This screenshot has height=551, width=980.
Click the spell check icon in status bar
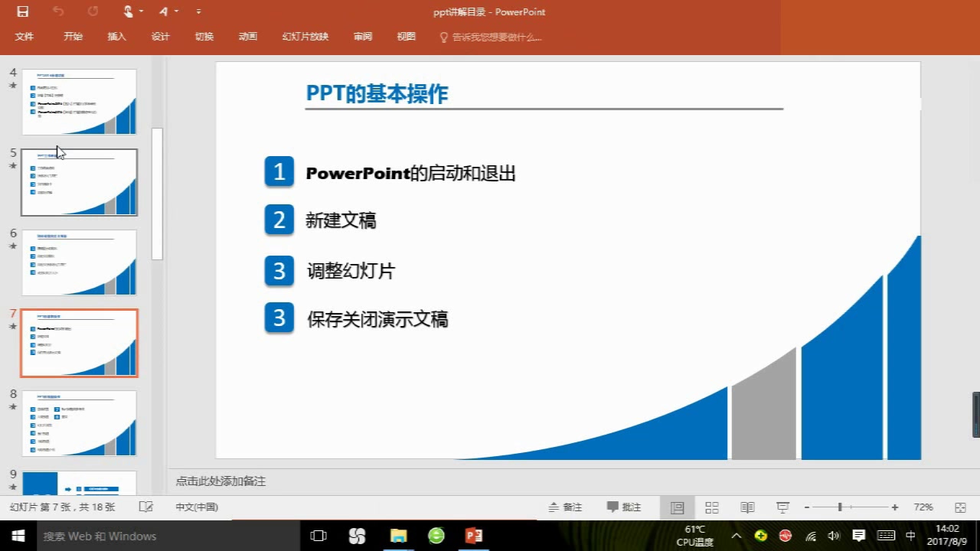(x=146, y=507)
